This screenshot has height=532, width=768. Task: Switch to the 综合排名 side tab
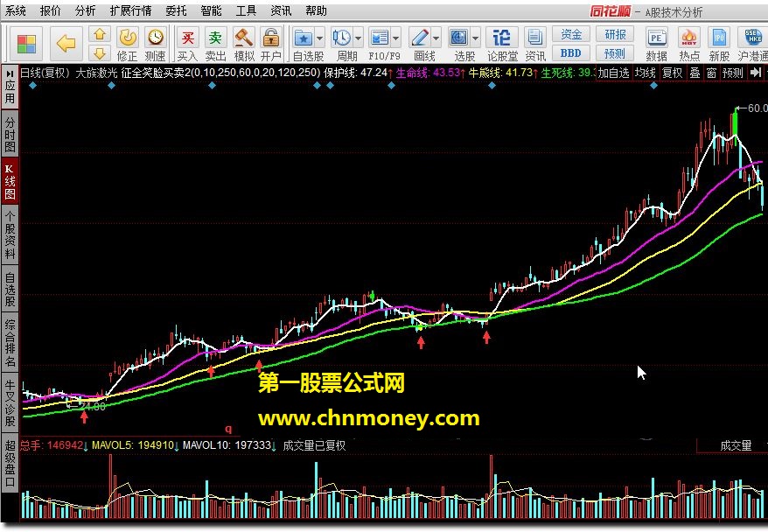[10, 343]
